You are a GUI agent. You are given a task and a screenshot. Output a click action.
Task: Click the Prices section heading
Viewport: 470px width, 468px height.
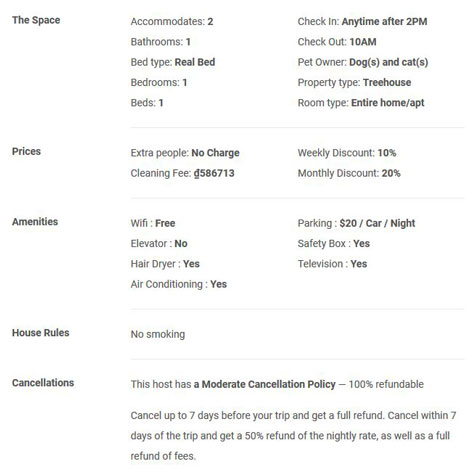26,151
